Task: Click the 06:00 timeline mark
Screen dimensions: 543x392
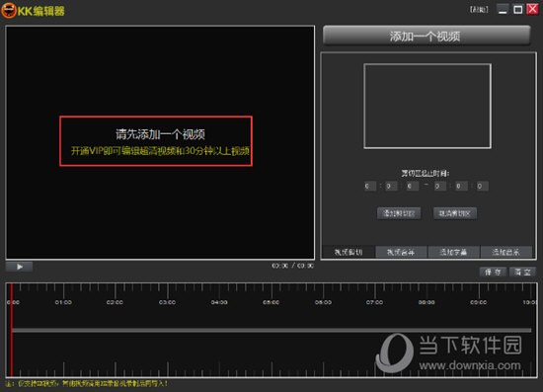Action: point(323,302)
